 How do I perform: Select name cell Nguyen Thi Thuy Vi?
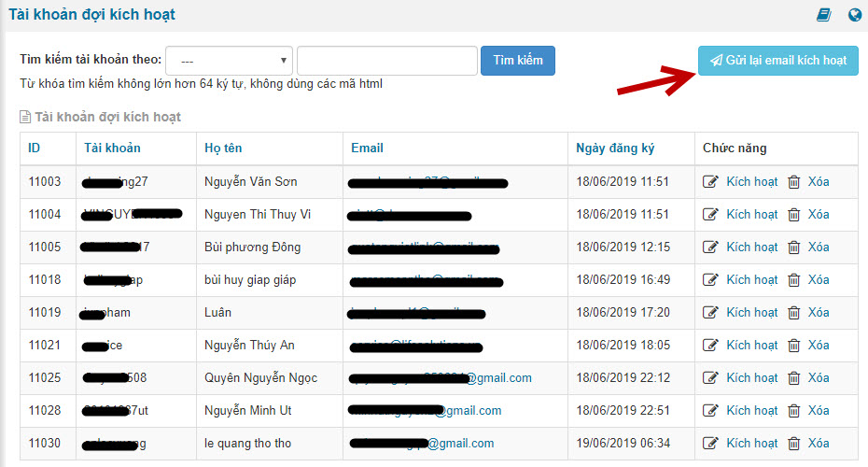pos(258,215)
